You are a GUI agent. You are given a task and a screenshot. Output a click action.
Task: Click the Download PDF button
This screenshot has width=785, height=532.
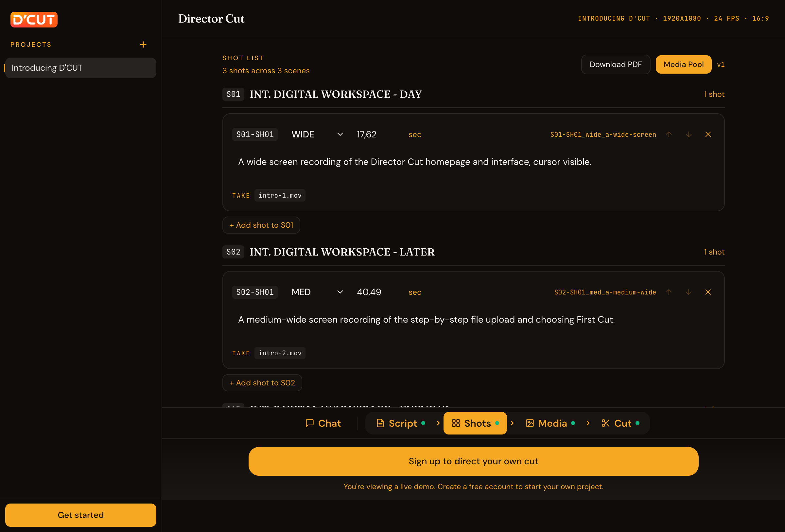[x=616, y=64]
